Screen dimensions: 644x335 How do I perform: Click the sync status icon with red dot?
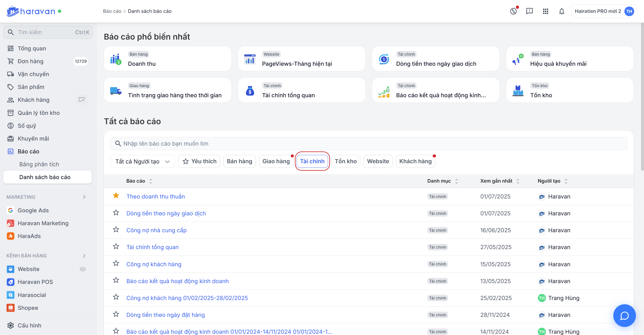pyautogui.click(x=513, y=11)
